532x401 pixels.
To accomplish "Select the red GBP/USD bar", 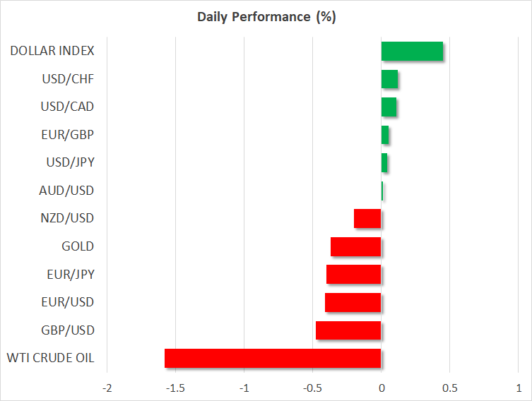I will (x=348, y=330).
